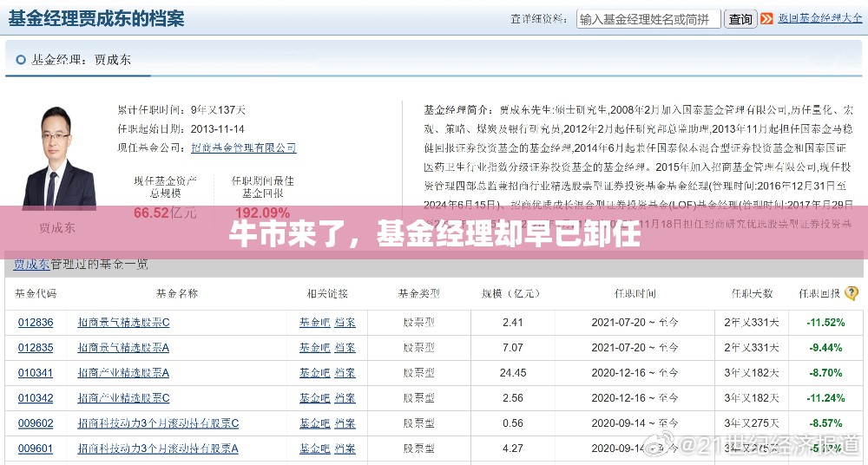Screen dimensions: 868x465
Task: Click 档案 link in the 010341 row
Action: pyautogui.click(x=345, y=373)
